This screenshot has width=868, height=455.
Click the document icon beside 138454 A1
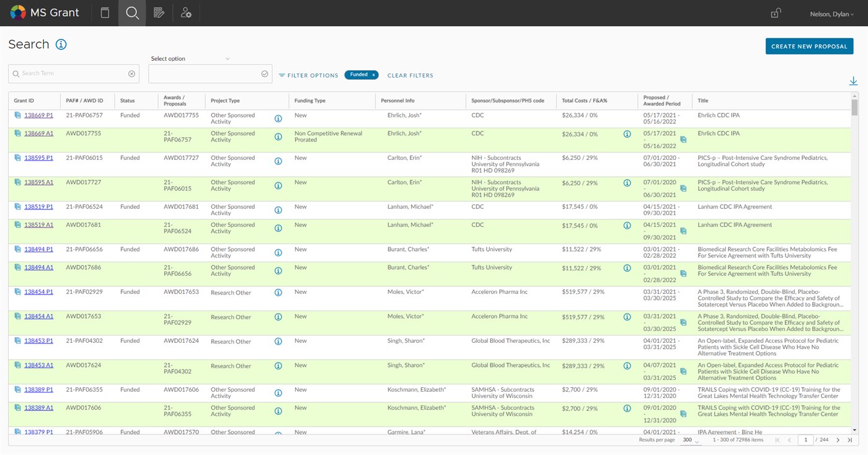[18, 316]
